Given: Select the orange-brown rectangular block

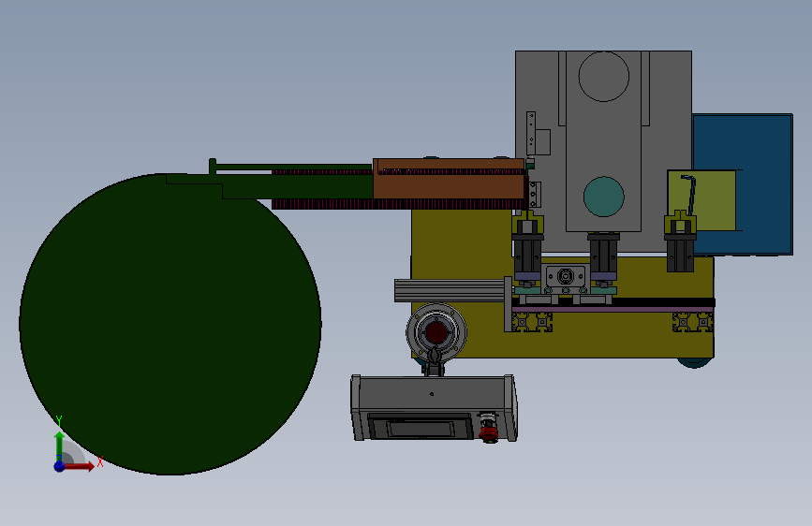Looking at the screenshot, I should click(x=449, y=179).
